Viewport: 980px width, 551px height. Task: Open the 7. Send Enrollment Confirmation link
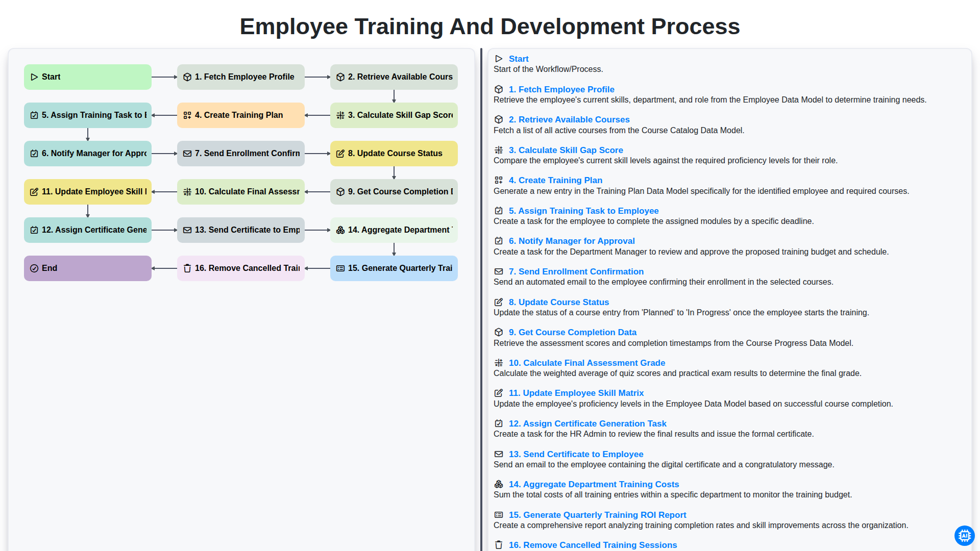[576, 271]
